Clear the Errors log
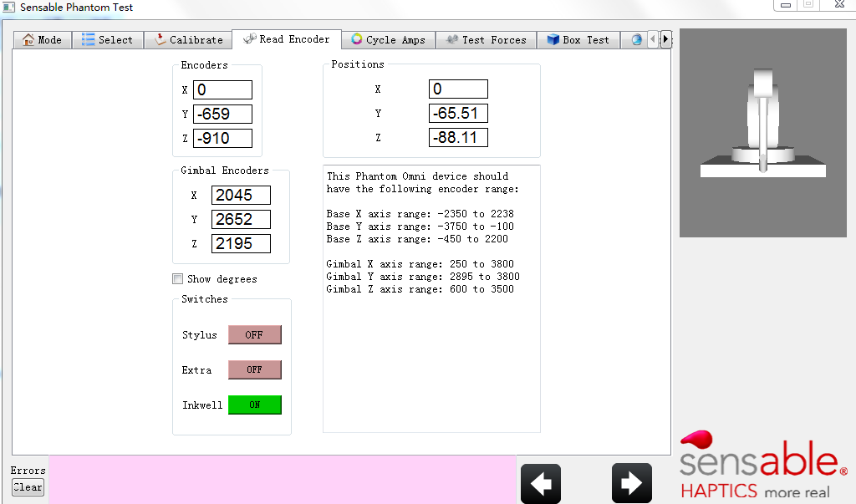 point(28,487)
